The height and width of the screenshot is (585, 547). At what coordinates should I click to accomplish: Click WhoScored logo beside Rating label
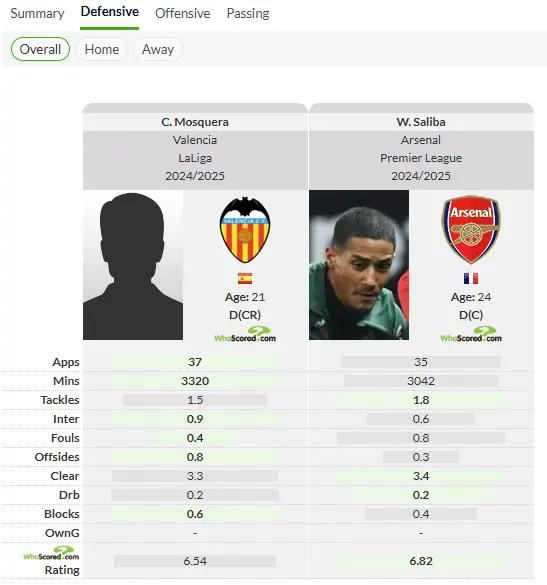pyautogui.click(x=51, y=553)
